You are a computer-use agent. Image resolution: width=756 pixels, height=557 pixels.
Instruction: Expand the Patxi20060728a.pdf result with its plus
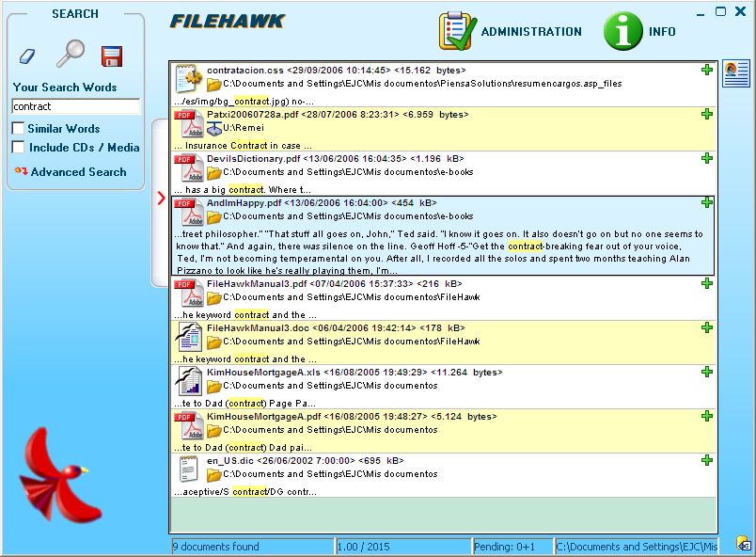pyautogui.click(x=707, y=114)
